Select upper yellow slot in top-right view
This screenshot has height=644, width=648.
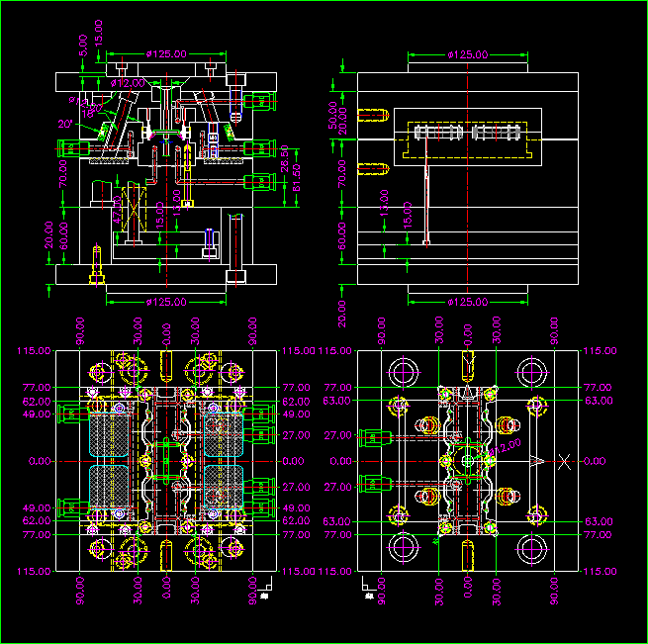370,117
